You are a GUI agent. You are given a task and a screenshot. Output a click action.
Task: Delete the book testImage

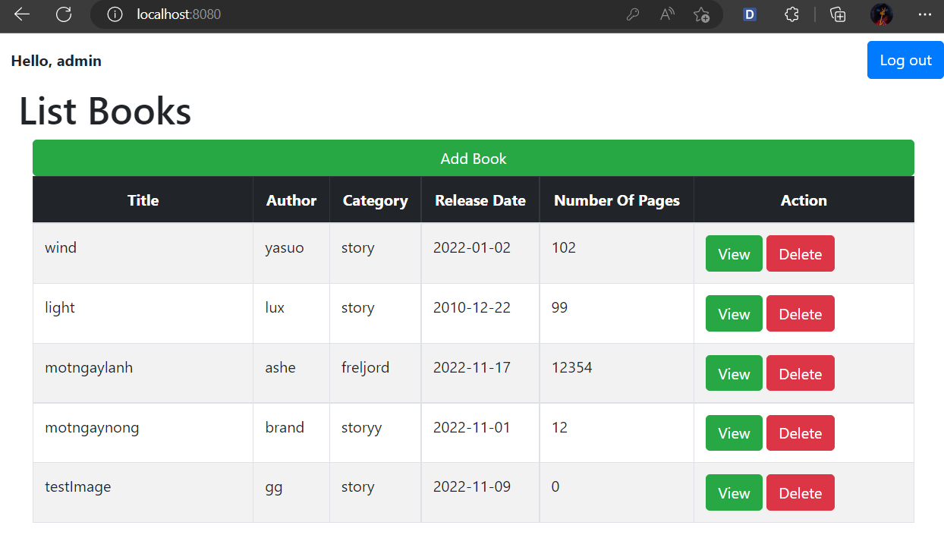point(800,492)
